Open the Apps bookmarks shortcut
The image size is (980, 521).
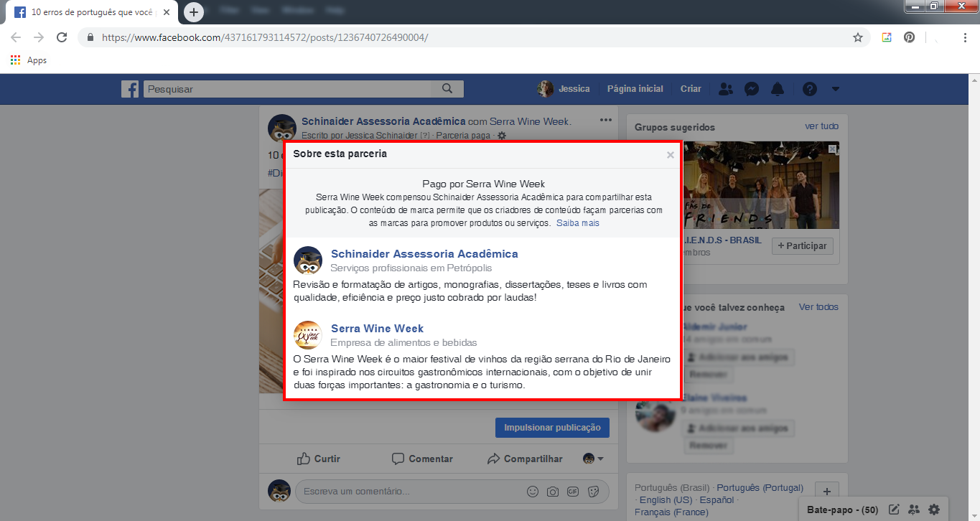click(x=29, y=60)
